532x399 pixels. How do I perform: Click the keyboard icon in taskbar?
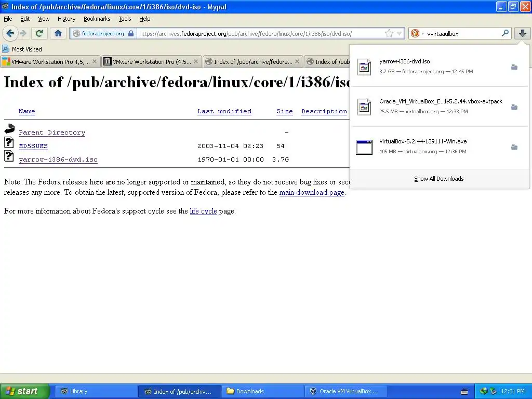[x=464, y=392]
